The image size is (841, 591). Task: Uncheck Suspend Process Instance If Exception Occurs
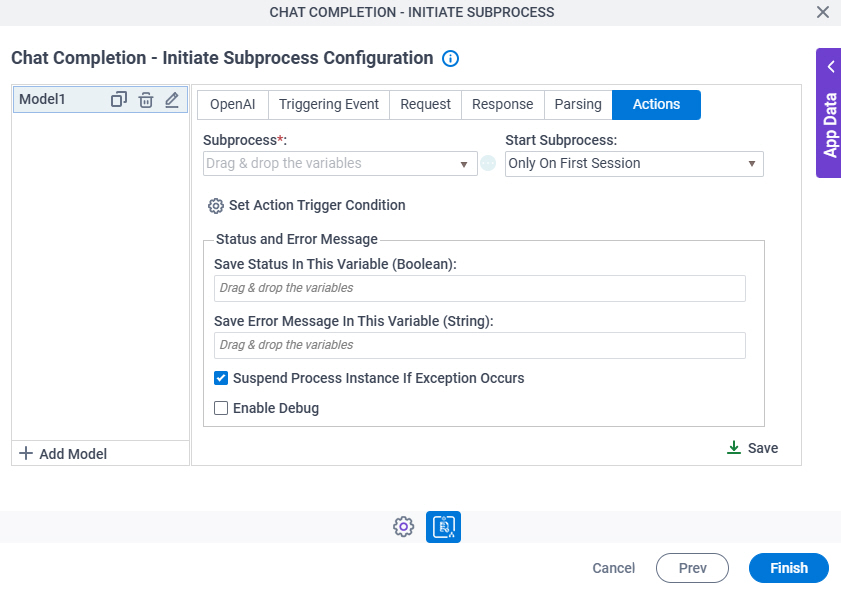coord(221,378)
